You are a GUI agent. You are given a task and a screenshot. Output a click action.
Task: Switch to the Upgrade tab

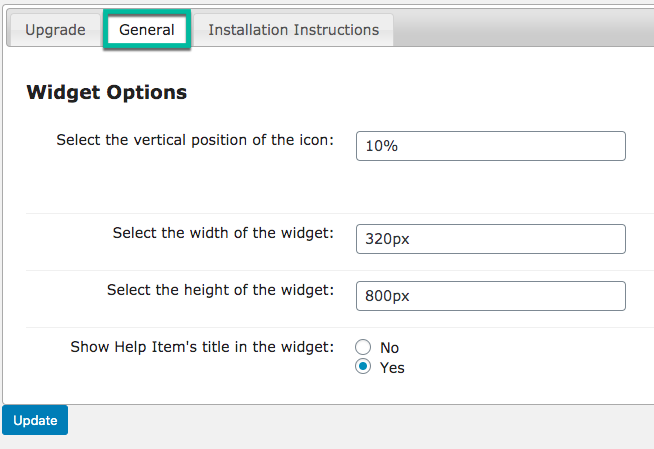click(x=55, y=30)
